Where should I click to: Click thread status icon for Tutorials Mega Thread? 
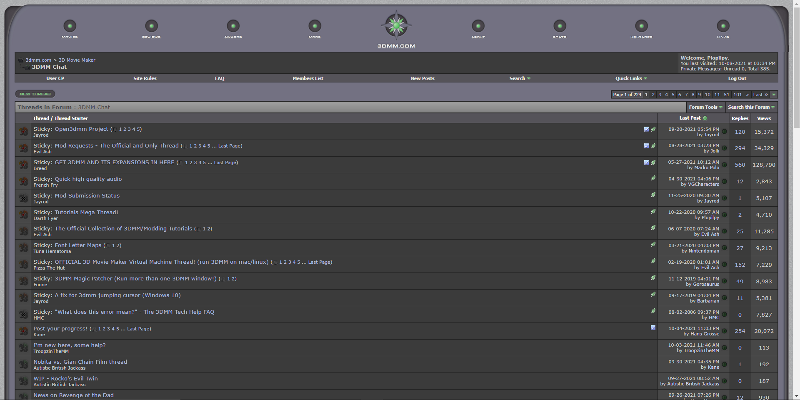(23, 215)
